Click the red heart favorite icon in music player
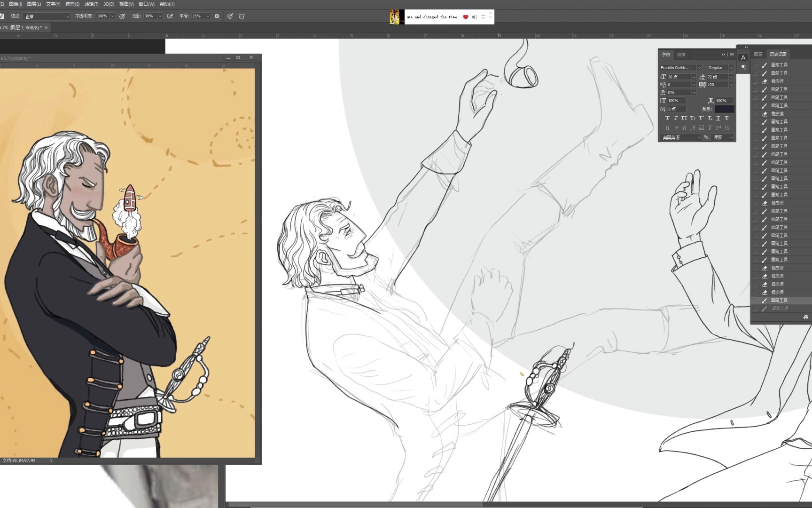This screenshot has width=812, height=508. 466,17
